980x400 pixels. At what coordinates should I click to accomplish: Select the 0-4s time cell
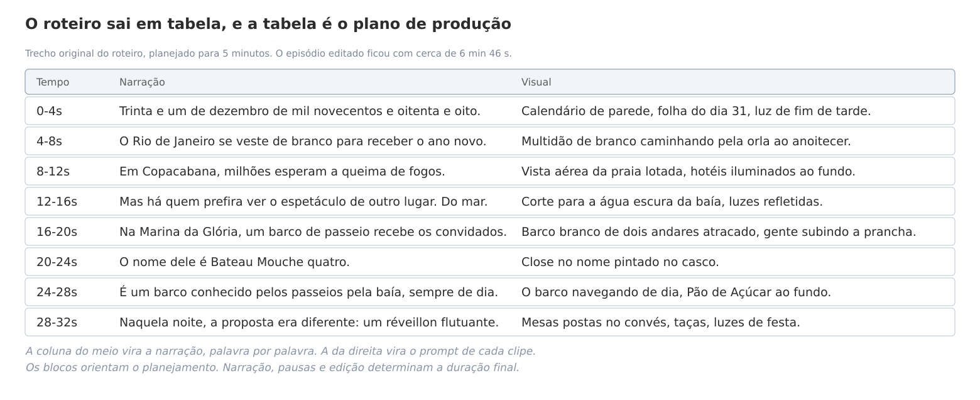pyautogui.click(x=49, y=111)
